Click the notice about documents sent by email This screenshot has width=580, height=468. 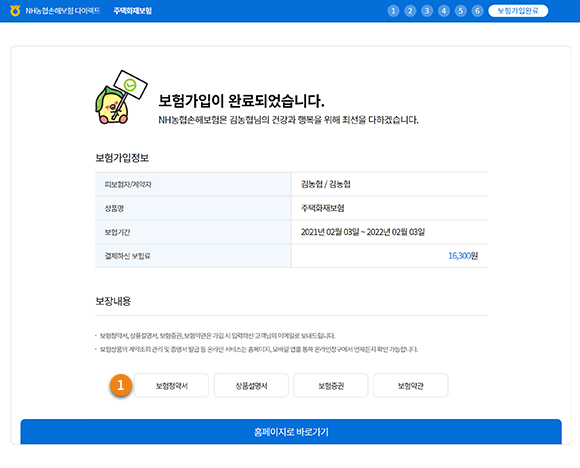pyautogui.click(x=217, y=336)
